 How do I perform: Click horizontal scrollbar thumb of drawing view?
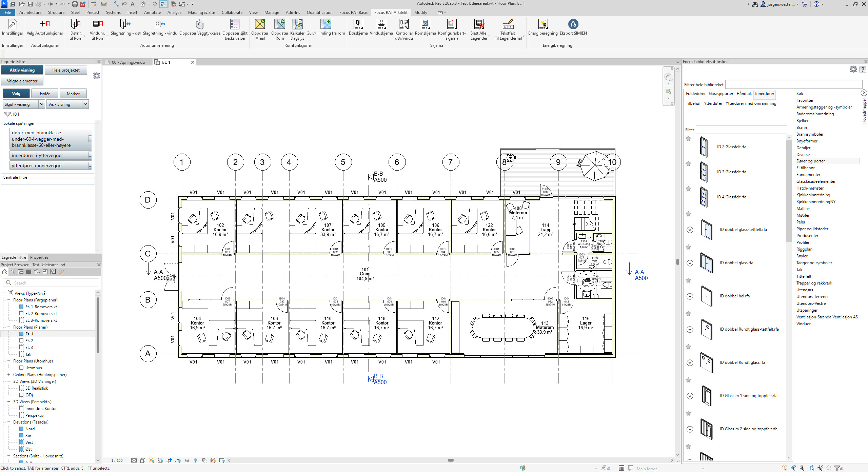[451, 460]
